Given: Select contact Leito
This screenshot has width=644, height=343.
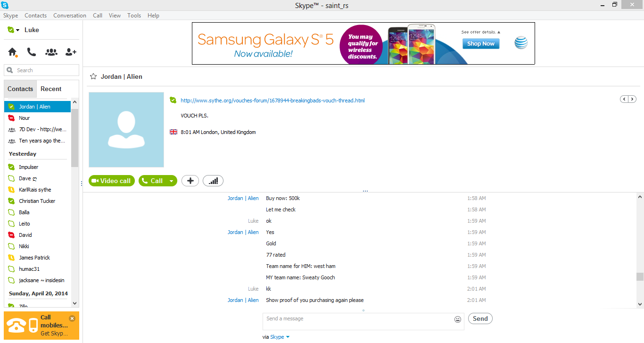Looking at the screenshot, I should pyautogui.click(x=37, y=224).
